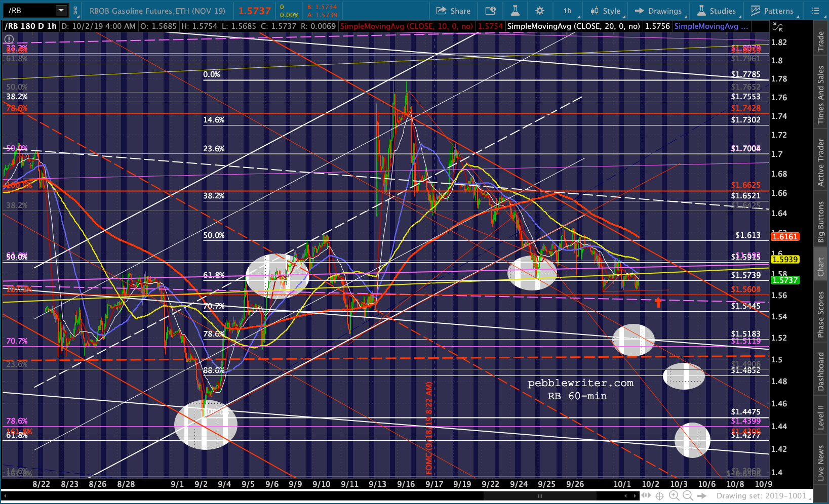Screen dimensions: 829x504
Task: Click the flask Edit Studies icon
Action: coord(515,11)
